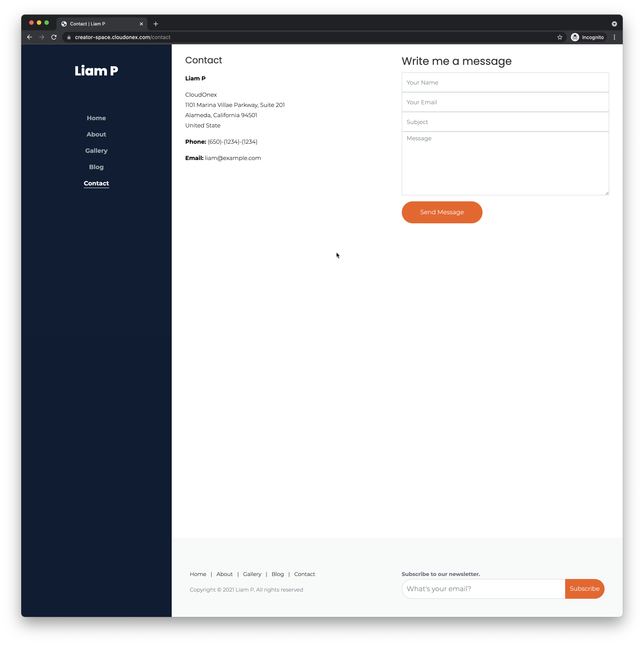Click the site security lock icon
This screenshot has height=645, width=644.
(x=69, y=37)
